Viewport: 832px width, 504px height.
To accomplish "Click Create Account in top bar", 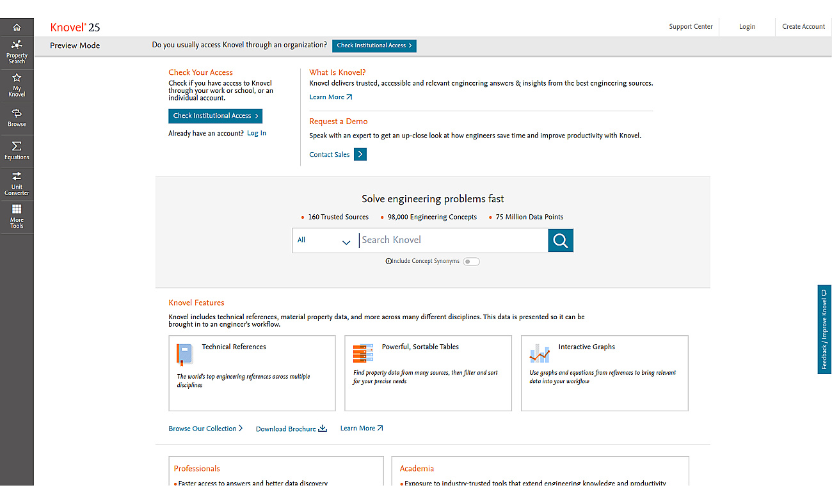I will 803,27.
